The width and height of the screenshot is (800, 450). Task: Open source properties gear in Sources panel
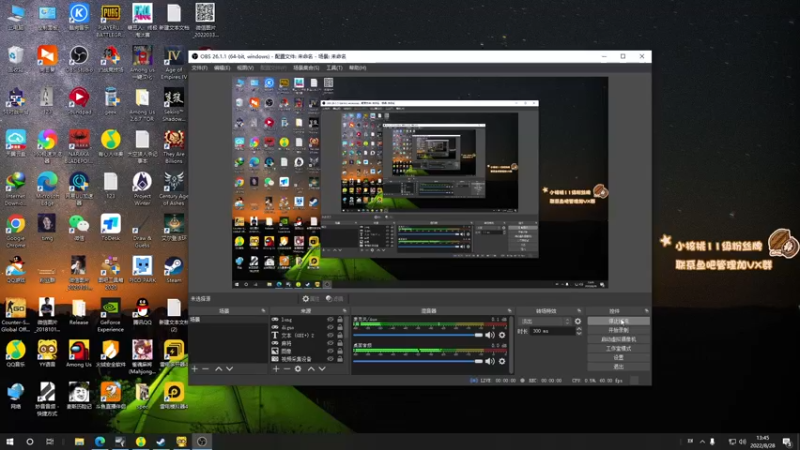pyautogui.click(x=298, y=369)
